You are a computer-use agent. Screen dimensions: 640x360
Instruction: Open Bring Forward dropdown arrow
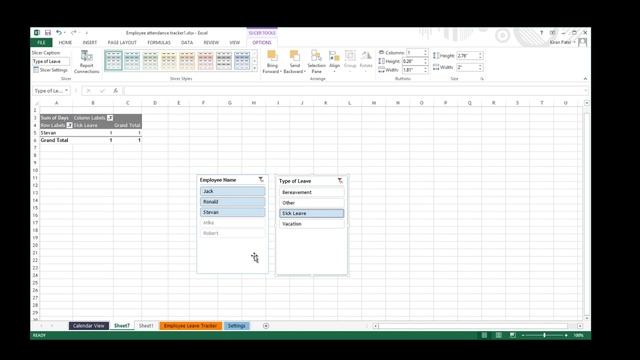pos(280,71)
